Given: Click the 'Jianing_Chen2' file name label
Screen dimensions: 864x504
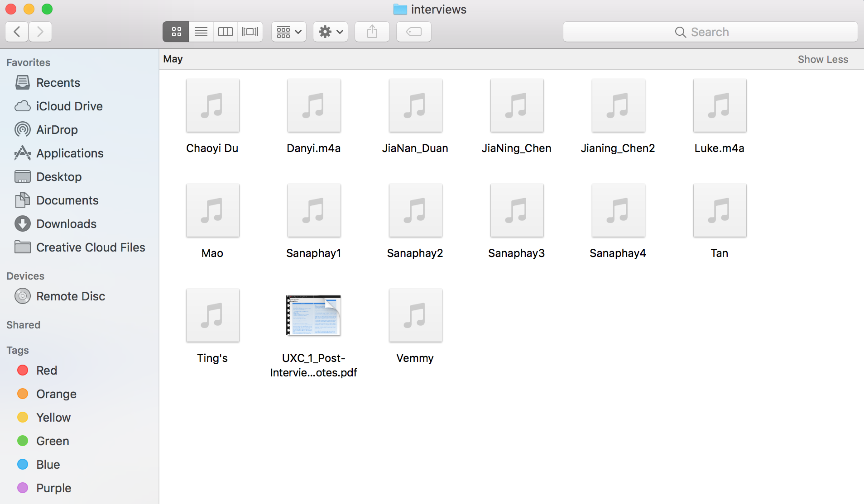Looking at the screenshot, I should click(618, 148).
